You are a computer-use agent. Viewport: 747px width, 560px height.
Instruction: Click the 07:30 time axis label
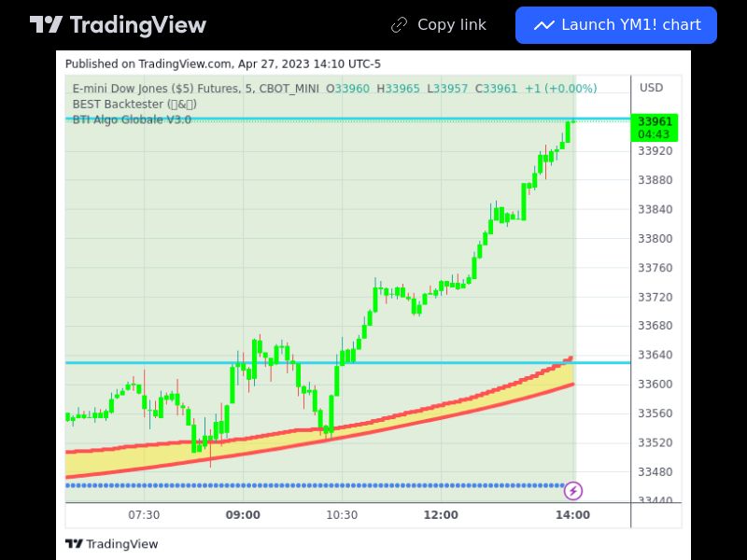[x=144, y=515]
